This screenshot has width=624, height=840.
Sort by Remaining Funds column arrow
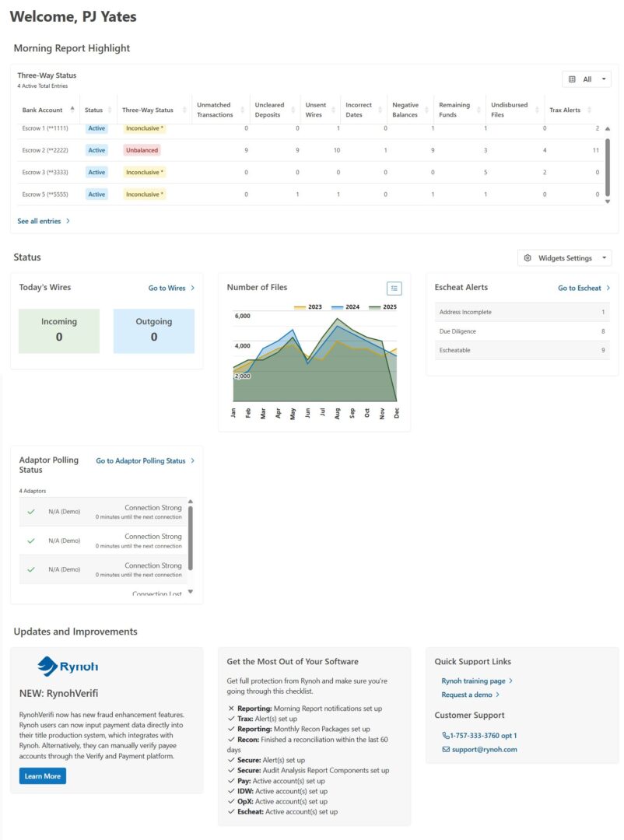pos(479,110)
